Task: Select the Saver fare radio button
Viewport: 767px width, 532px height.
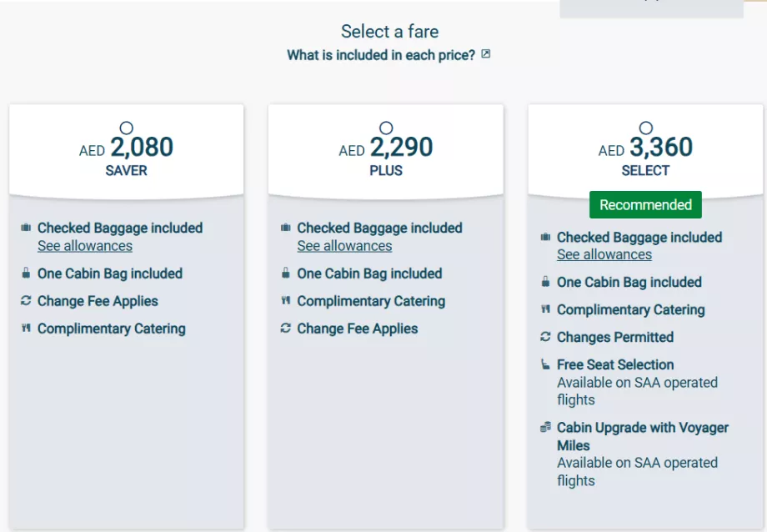Action: click(126, 128)
